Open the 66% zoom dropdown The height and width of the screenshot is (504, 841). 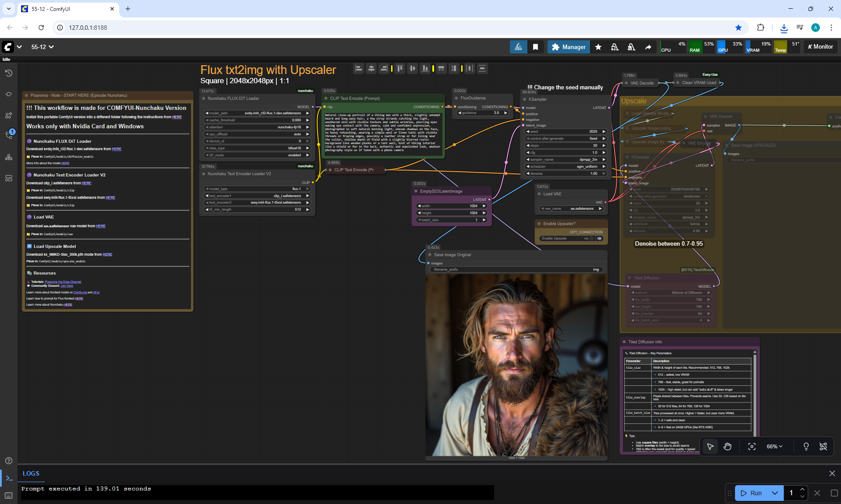(x=774, y=446)
